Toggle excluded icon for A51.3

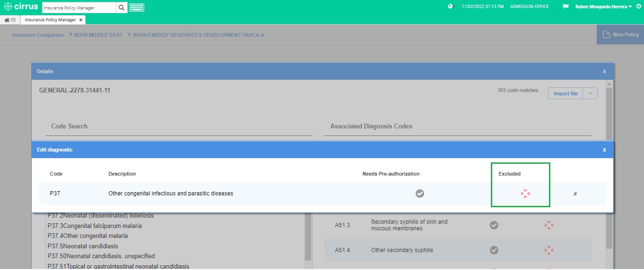[548, 225]
